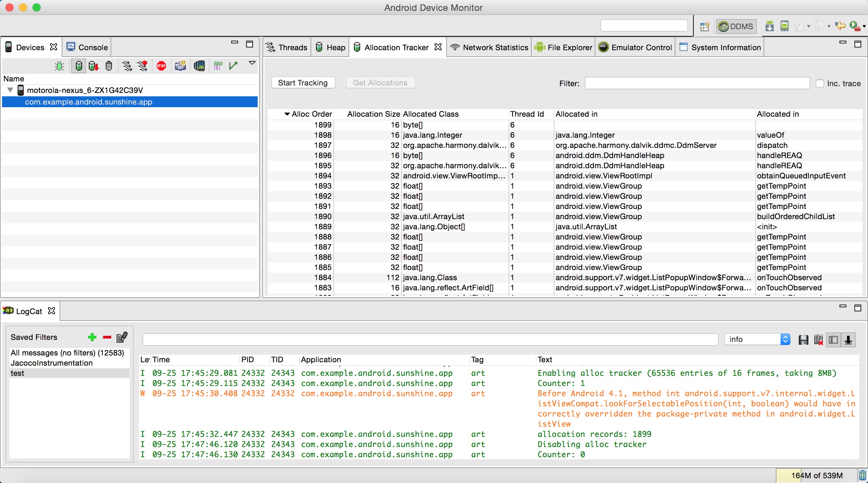Edit selected LogCat filter icon

122,337
